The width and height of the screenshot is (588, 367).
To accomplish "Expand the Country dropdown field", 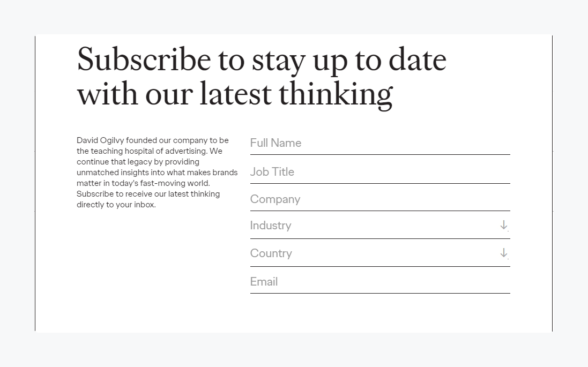I will click(x=370, y=253).
